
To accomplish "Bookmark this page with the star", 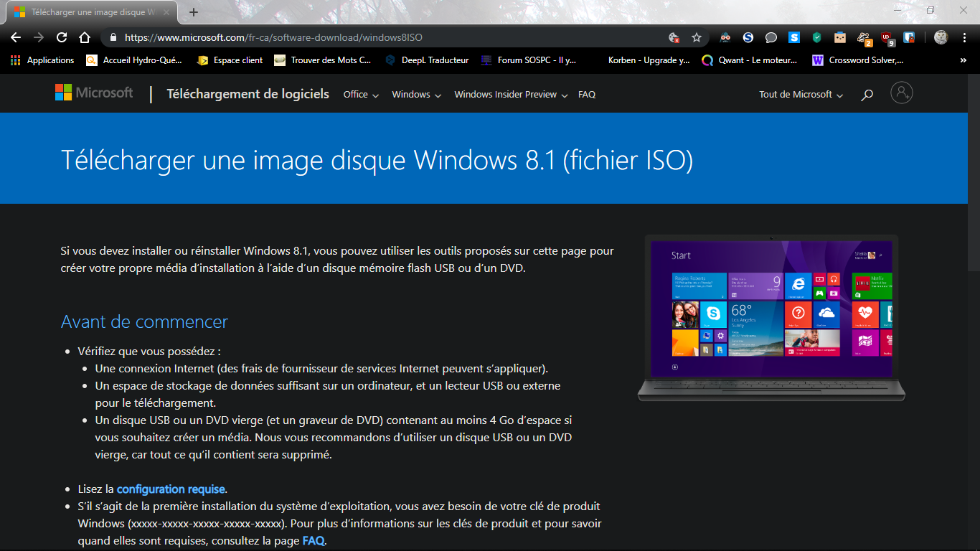I will [696, 37].
